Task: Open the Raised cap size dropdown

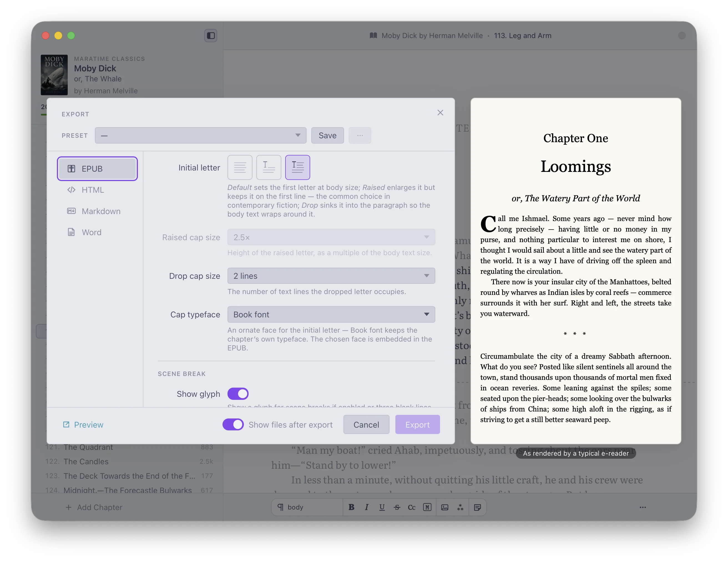Action: point(331,237)
